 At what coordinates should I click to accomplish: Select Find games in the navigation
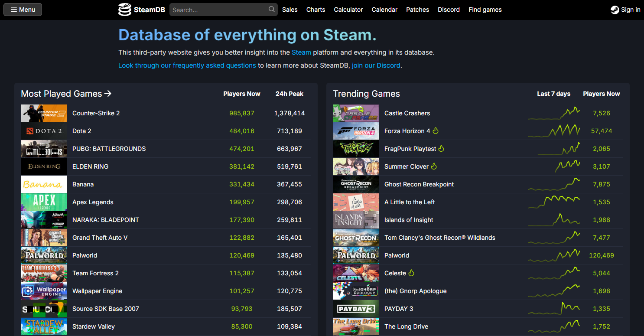click(x=485, y=9)
